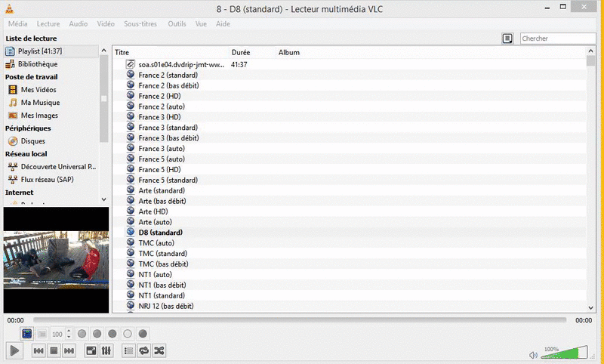The height and width of the screenshot is (364, 604).
Task: Sort playlist by the Durée column header
Action: tap(253, 52)
